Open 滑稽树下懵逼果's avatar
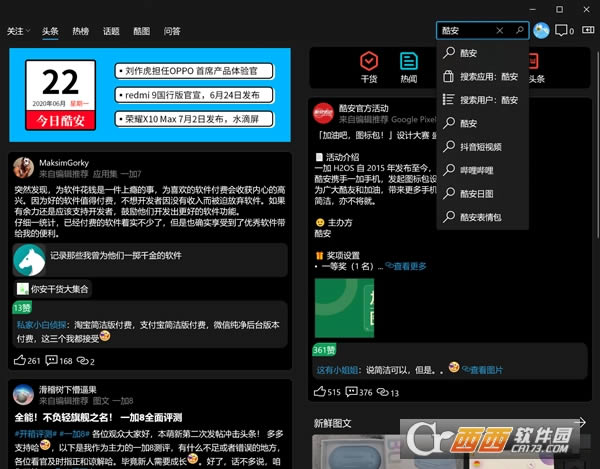The image size is (600, 469). [23, 394]
